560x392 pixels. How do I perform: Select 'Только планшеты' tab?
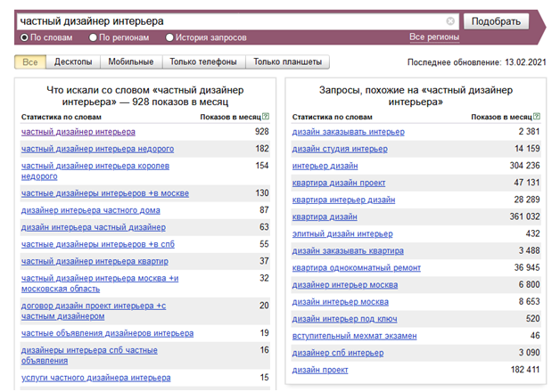(x=287, y=62)
